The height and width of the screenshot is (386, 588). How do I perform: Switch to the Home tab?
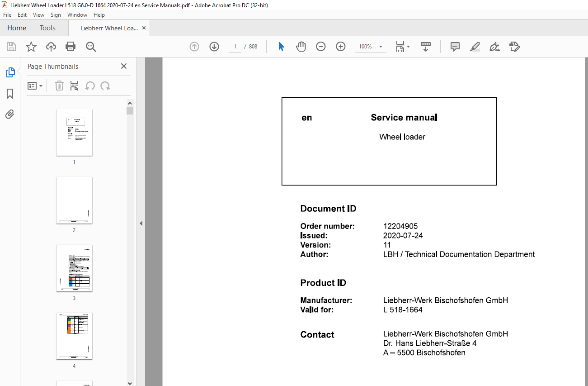17,28
